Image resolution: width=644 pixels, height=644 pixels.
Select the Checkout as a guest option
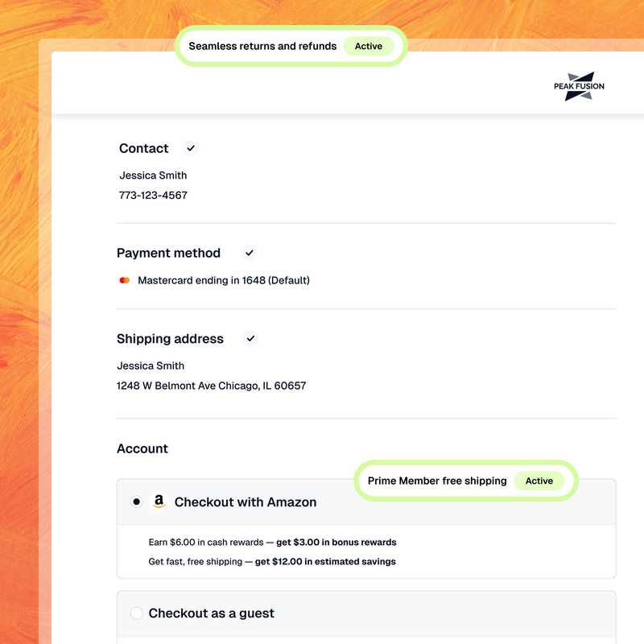pyautogui.click(x=137, y=613)
